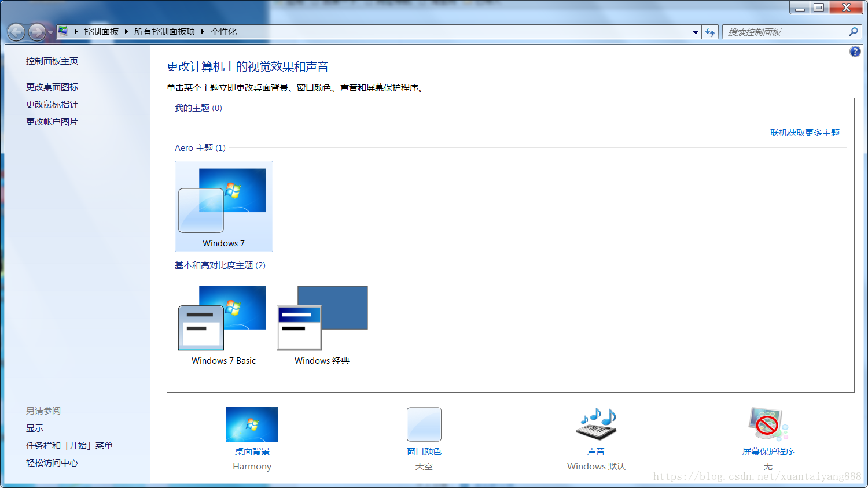This screenshot has height=488, width=868.
Task: Click the magnifier search icon
Action: pos(854,32)
